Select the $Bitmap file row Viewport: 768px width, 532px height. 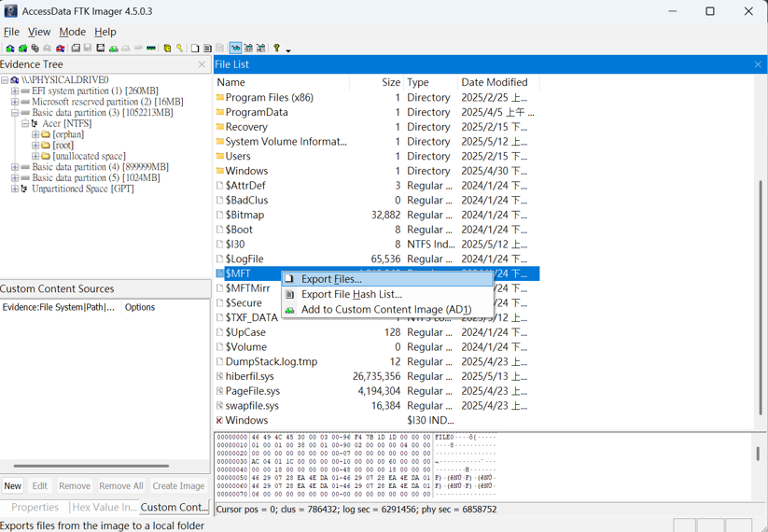pos(376,215)
